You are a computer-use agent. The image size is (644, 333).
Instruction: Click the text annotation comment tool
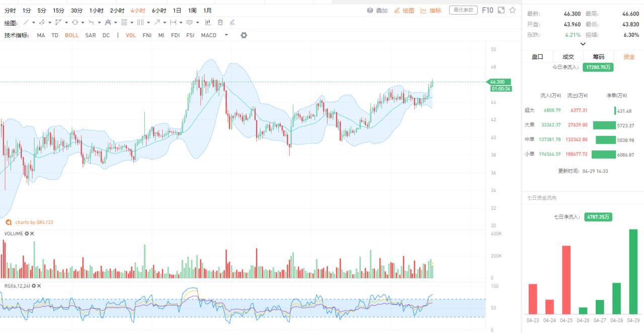point(189,23)
